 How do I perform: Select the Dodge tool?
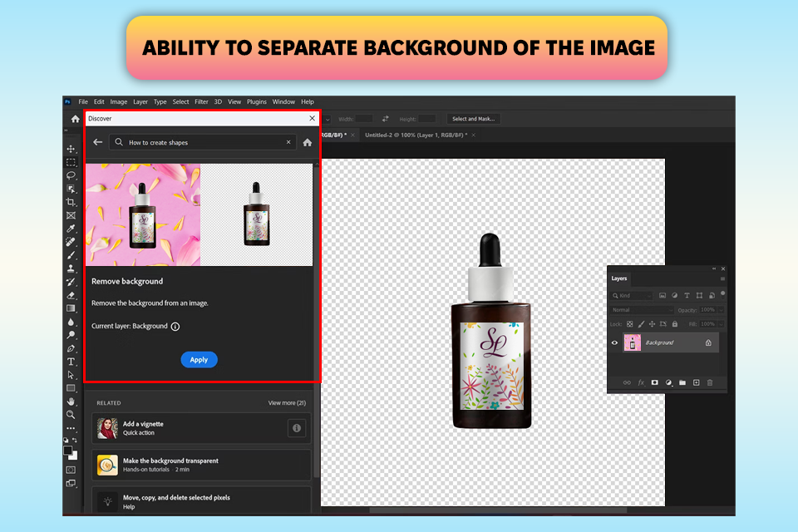point(71,335)
